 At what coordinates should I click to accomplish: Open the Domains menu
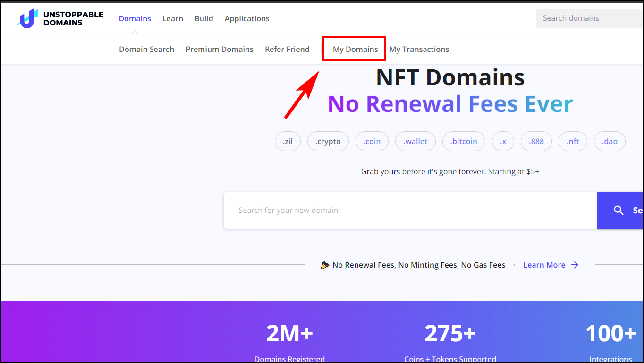[x=135, y=18]
